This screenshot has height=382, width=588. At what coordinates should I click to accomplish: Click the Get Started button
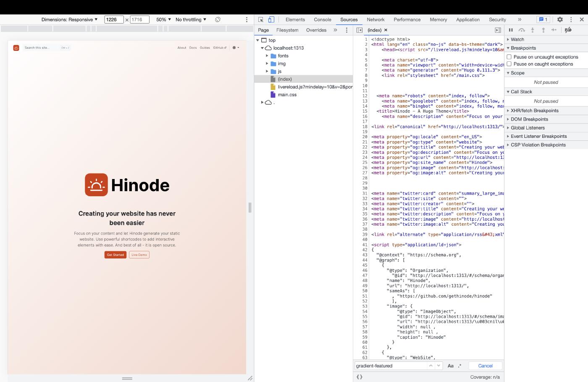(115, 255)
